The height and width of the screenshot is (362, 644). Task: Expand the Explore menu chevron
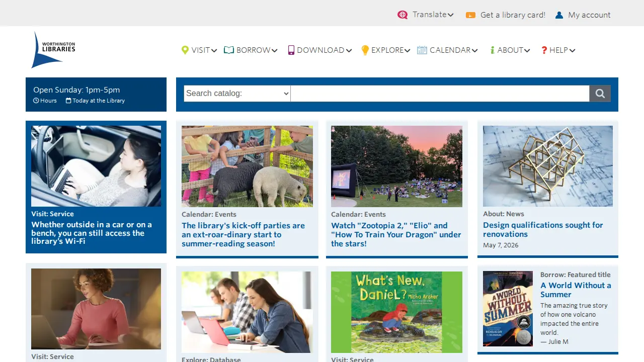(408, 50)
